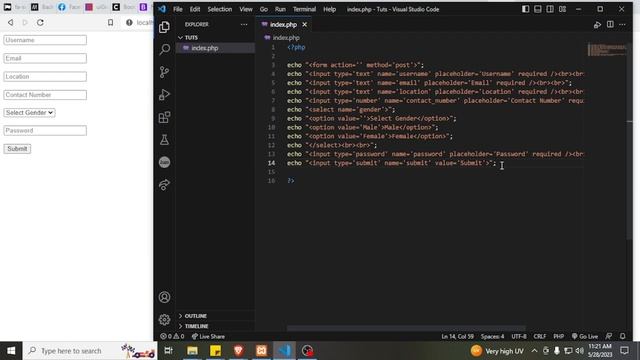This screenshot has width=640, height=360.
Task: Open the Accounts icon in activity bar
Action: (x=164, y=297)
